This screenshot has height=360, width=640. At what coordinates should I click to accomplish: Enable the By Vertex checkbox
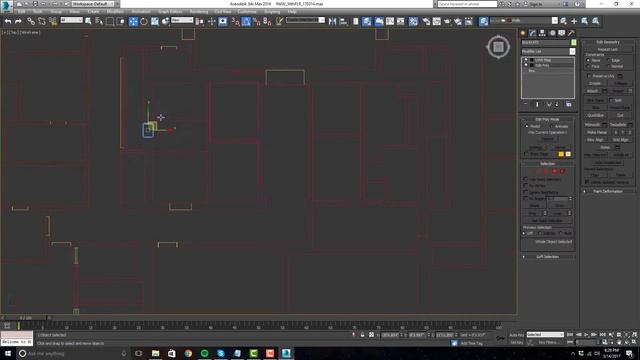point(526,185)
